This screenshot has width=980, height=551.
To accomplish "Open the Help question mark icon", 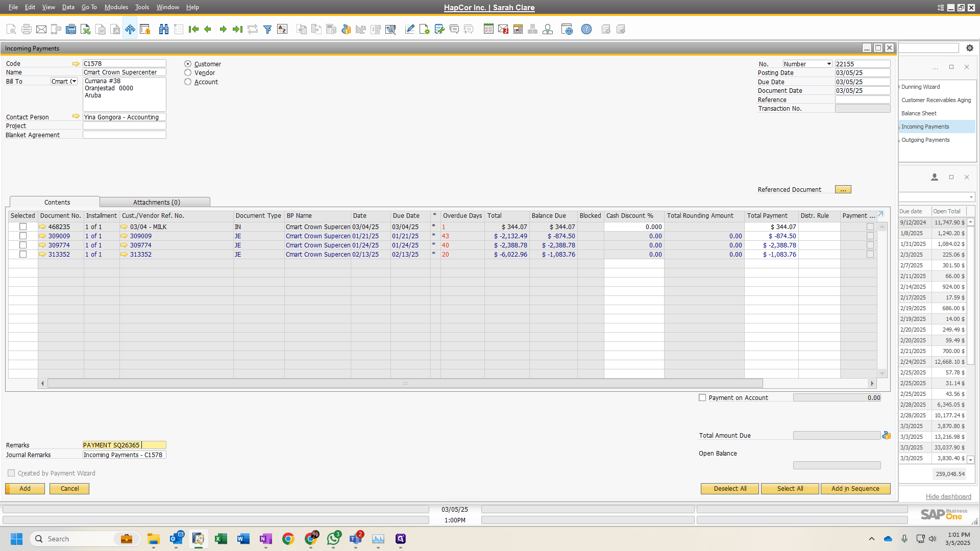I will coord(586,29).
